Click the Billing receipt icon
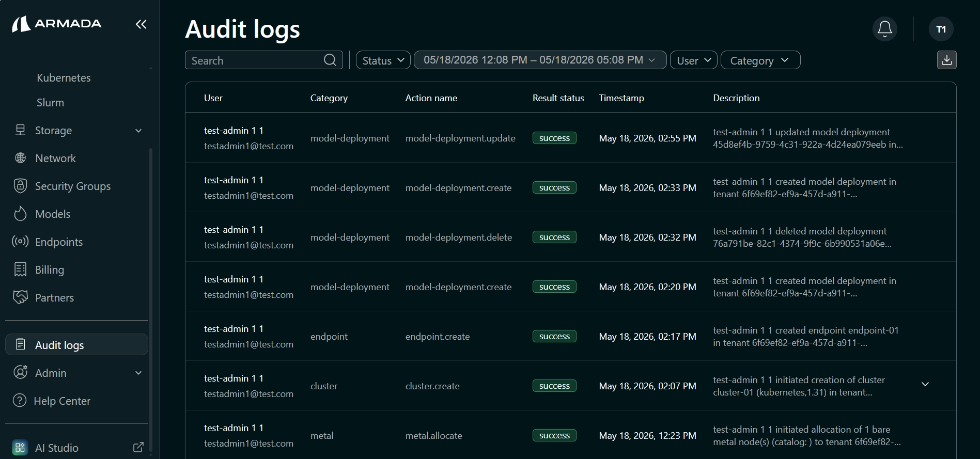Screen dimensions: 980x459 pyautogui.click(x=20, y=270)
